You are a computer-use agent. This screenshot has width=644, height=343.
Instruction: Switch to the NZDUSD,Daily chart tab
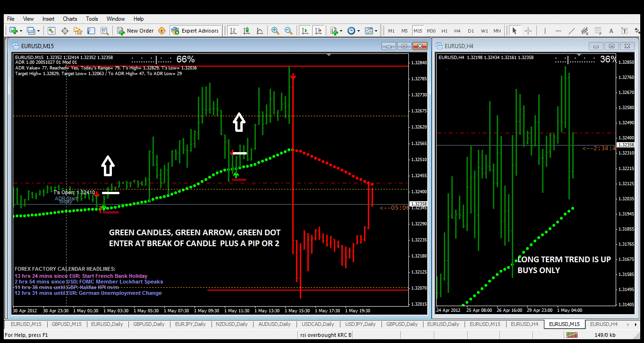click(232, 324)
